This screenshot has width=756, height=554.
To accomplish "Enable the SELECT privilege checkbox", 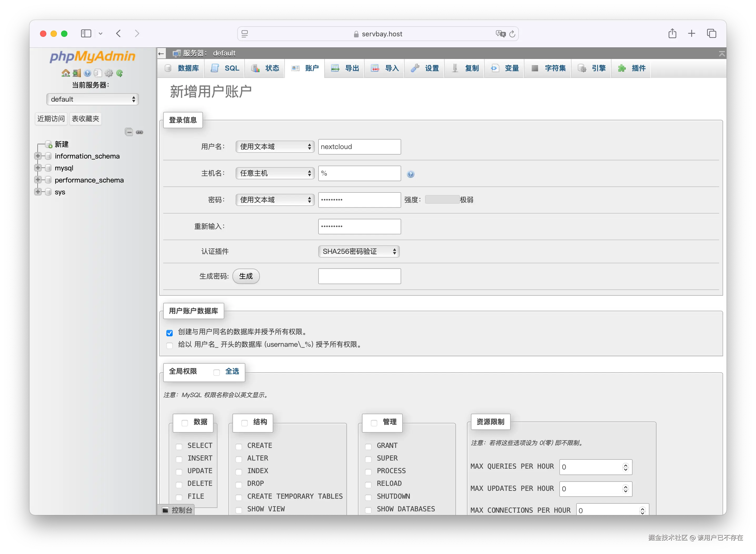I will pos(179,446).
